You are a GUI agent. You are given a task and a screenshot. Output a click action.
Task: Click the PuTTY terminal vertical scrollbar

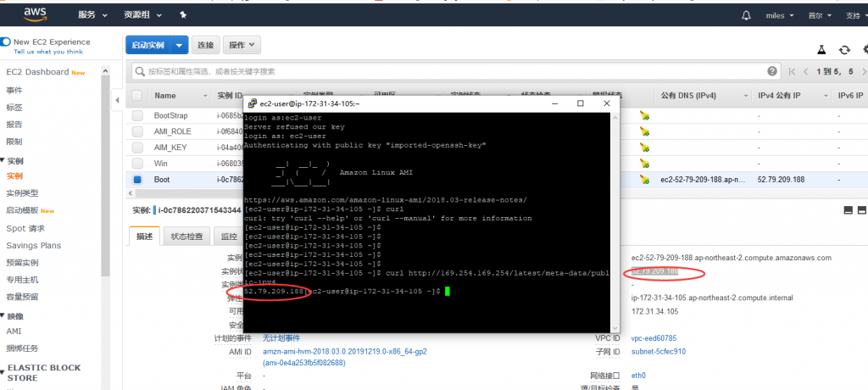coord(615,221)
